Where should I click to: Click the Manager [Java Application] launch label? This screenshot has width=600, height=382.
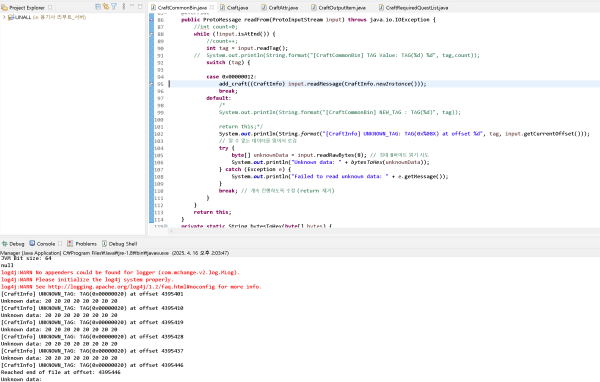114,253
